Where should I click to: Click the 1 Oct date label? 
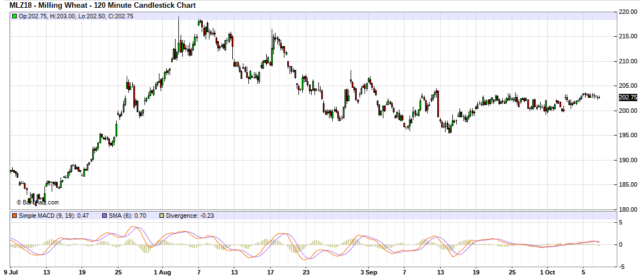(x=548, y=273)
